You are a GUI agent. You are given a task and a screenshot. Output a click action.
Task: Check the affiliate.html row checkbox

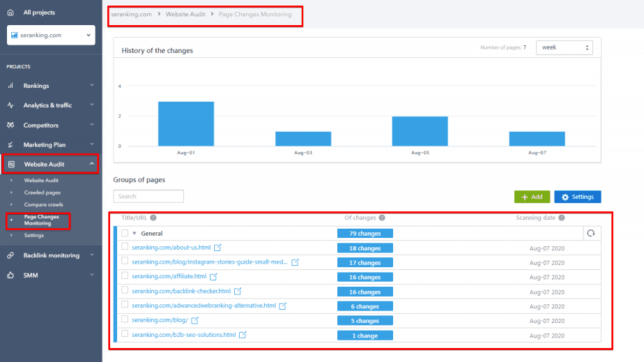(x=125, y=276)
